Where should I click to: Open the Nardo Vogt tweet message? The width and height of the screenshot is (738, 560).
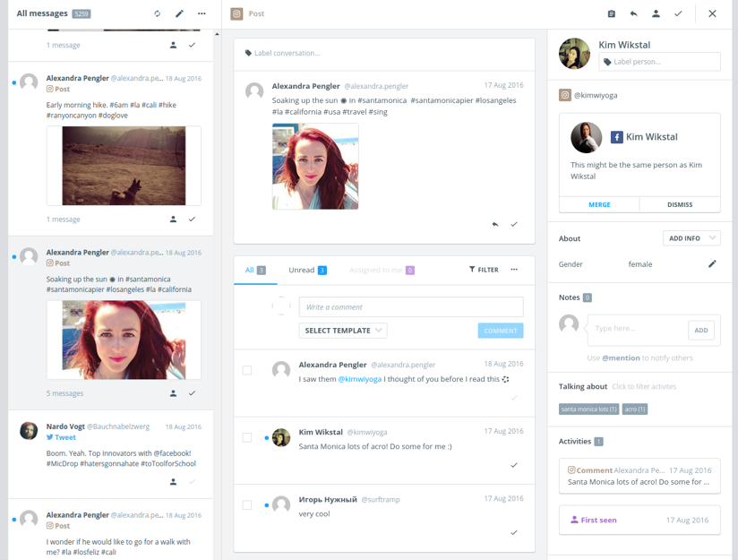pos(110,454)
